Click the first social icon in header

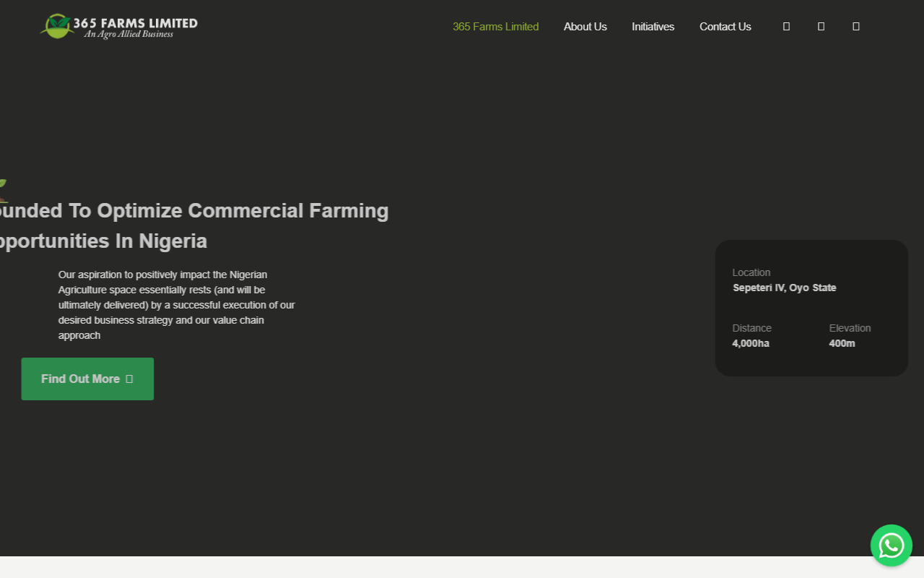[x=786, y=27]
